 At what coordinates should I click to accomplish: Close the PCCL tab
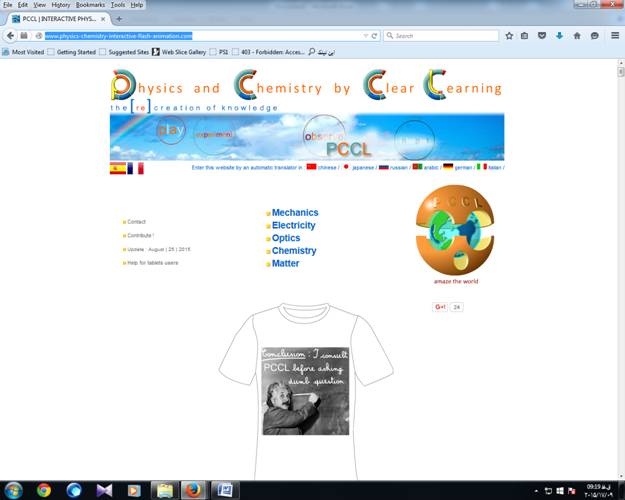click(x=103, y=19)
